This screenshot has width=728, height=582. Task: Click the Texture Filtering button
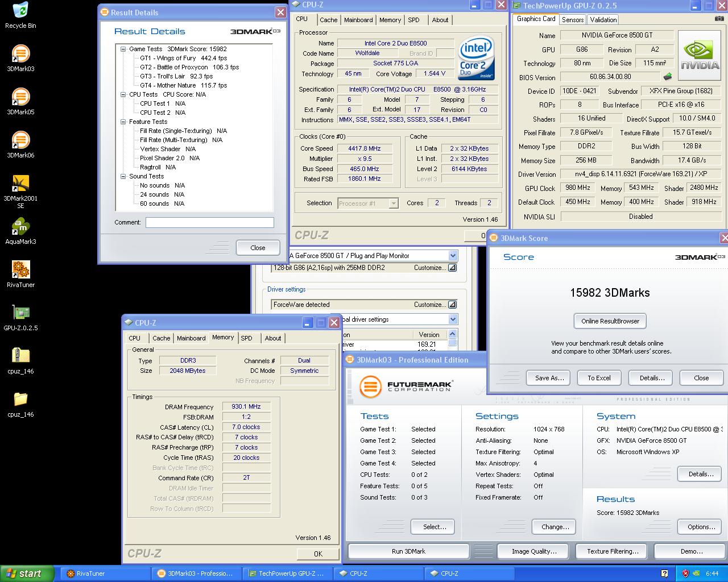[x=613, y=551]
